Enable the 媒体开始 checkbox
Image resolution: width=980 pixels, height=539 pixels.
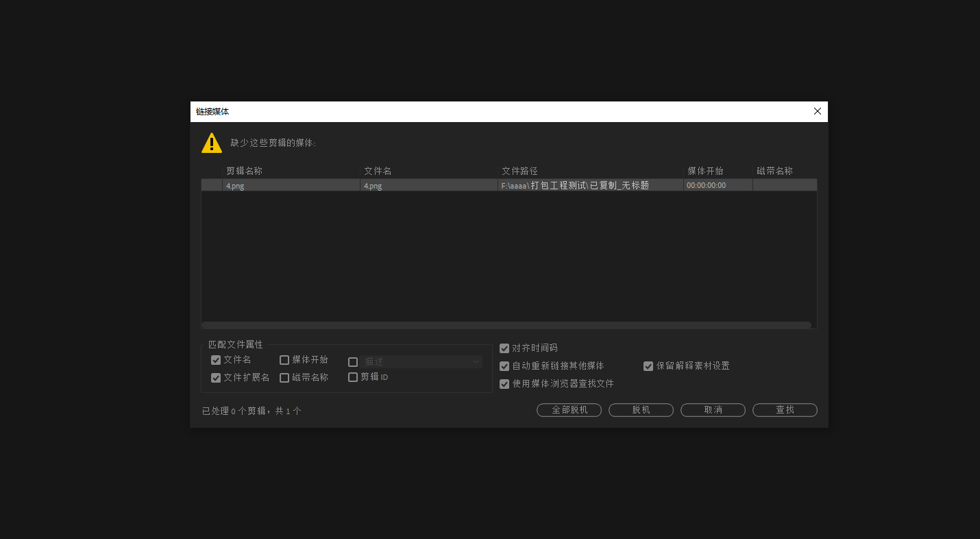point(284,360)
